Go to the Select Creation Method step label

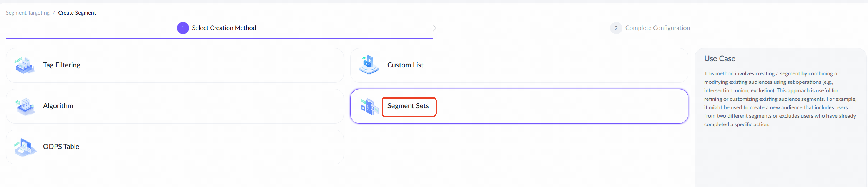click(224, 28)
